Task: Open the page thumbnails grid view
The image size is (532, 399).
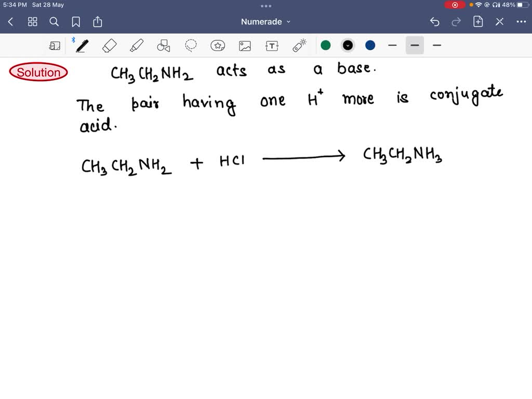Action: point(32,22)
